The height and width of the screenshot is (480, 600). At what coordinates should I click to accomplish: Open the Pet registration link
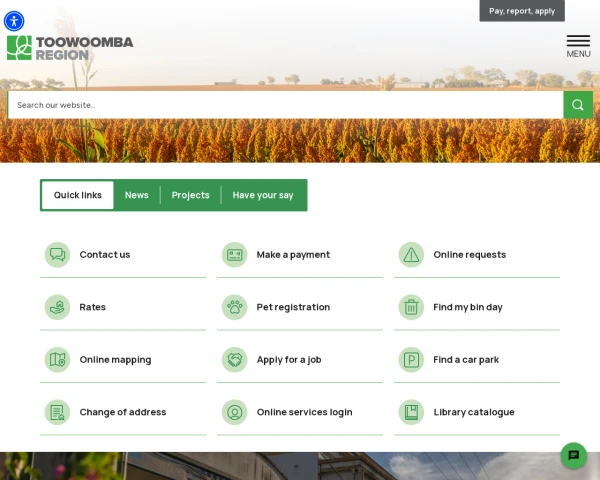[293, 307]
